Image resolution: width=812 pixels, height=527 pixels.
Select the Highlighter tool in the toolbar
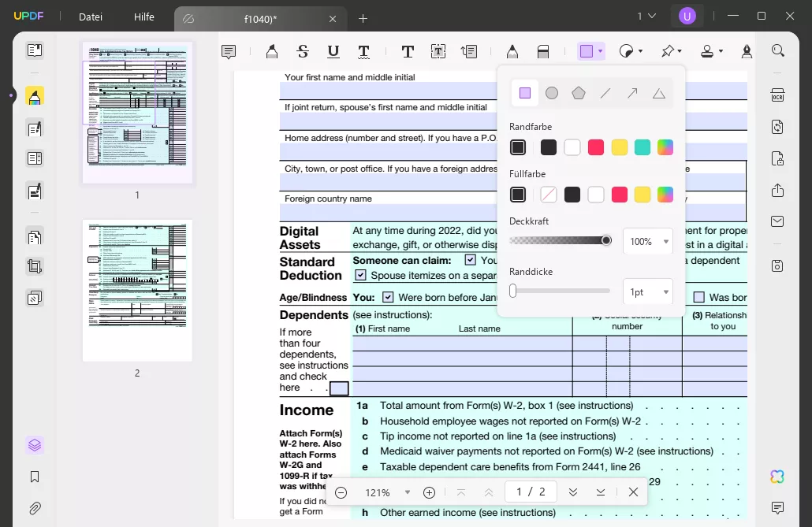[x=272, y=50]
